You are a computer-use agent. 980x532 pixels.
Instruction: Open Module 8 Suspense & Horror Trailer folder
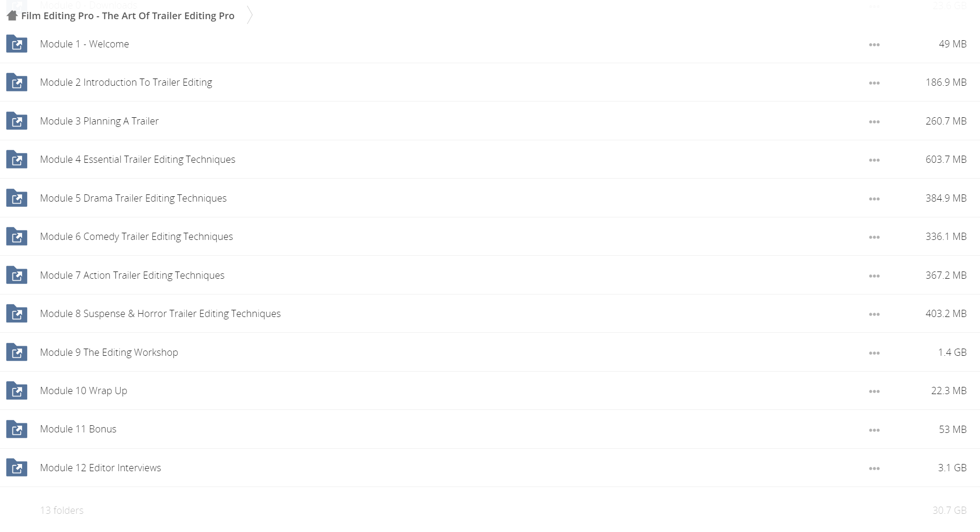pos(160,314)
